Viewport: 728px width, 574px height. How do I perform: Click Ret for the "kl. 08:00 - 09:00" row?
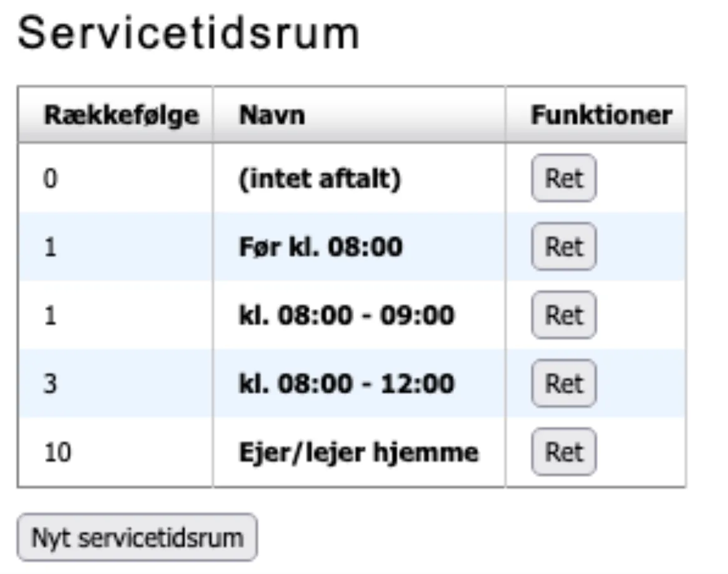(563, 315)
